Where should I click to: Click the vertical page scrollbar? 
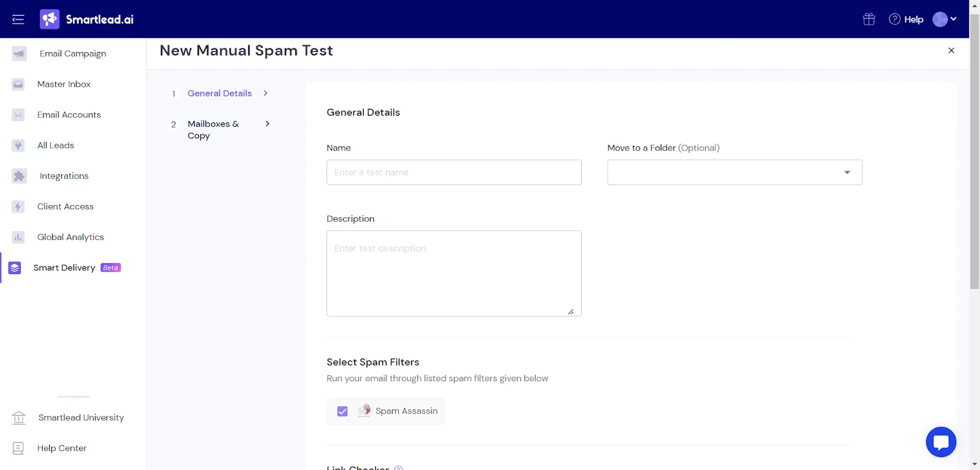pos(974,150)
